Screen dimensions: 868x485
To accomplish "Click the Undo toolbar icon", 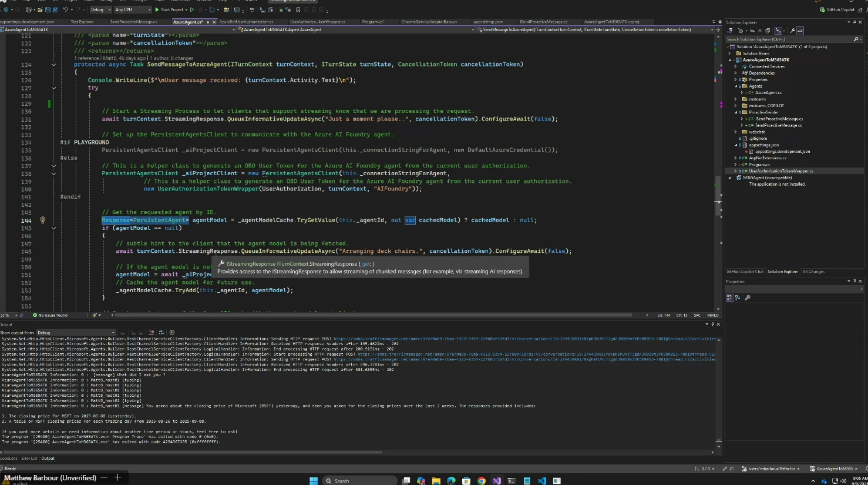I will [x=65, y=9].
